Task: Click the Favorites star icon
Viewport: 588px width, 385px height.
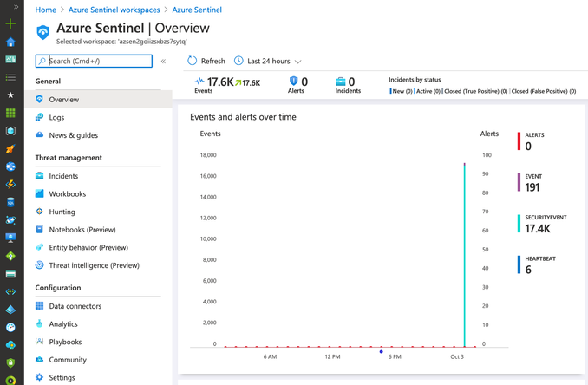Action: [10, 95]
